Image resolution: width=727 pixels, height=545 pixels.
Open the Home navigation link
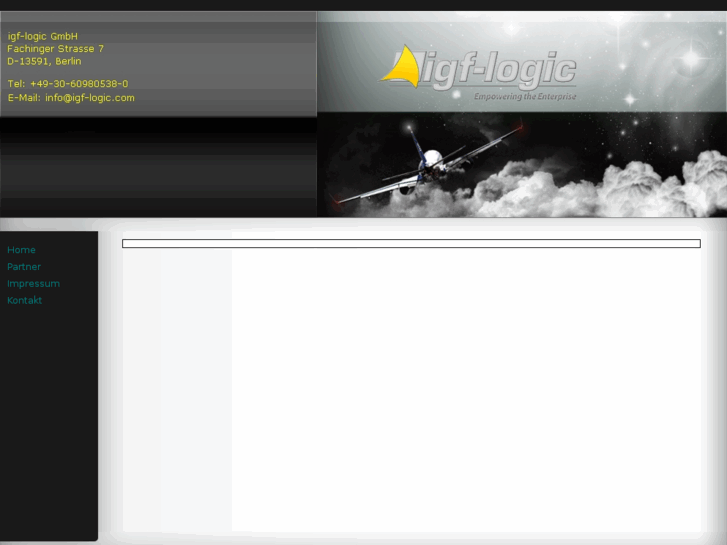coord(21,250)
